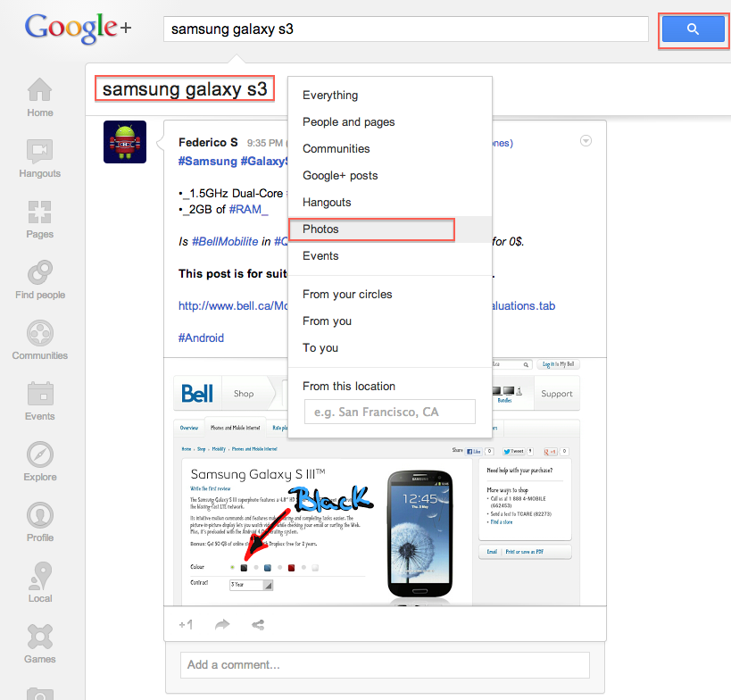Screen dimensions: 731x700
Task: Click Federico S avatar image
Action: [x=125, y=142]
